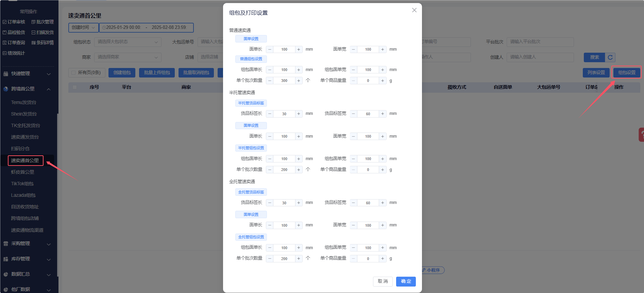Click 取消 to cancel the dialog
This screenshot has height=293, width=644.
click(383, 281)
